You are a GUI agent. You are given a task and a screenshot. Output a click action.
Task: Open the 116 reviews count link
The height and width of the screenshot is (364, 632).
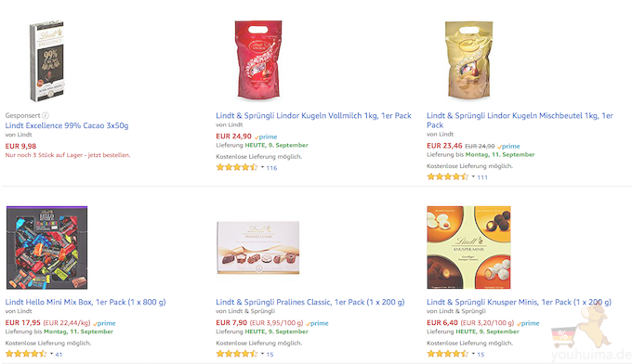point(271,168)
